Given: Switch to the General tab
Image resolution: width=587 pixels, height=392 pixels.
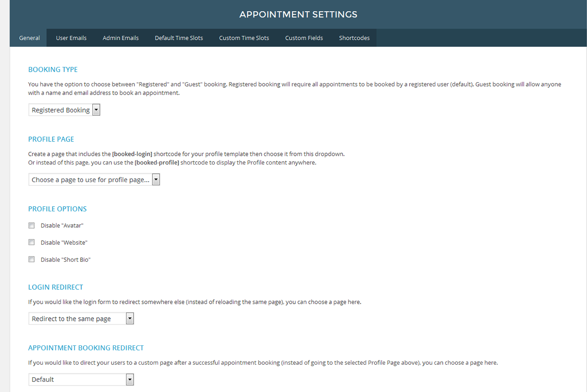Looking at the screenshot, I should (x=29, y=38).
